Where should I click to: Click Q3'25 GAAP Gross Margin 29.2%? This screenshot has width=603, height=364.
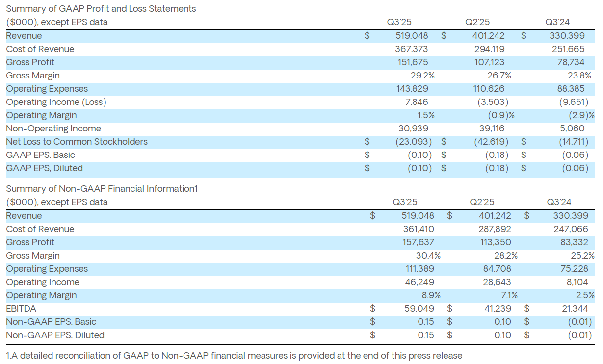pos(422,76)
